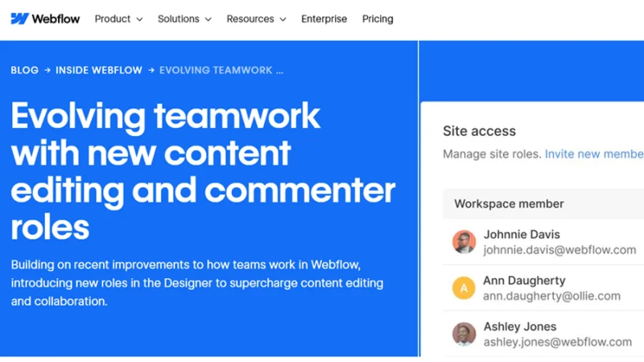Expand the Solutions chevron arrow
Viewport: 644px width, 362px height.
tap(208, 19)
